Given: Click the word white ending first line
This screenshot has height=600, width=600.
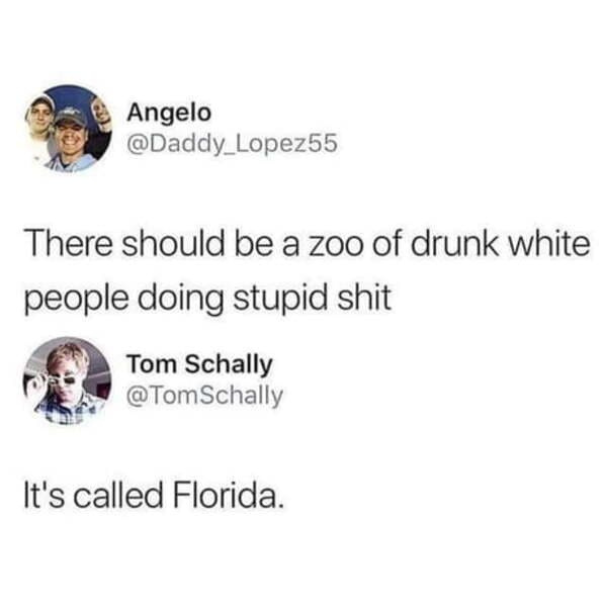Looking at the screenshot, I should [550, 243].
